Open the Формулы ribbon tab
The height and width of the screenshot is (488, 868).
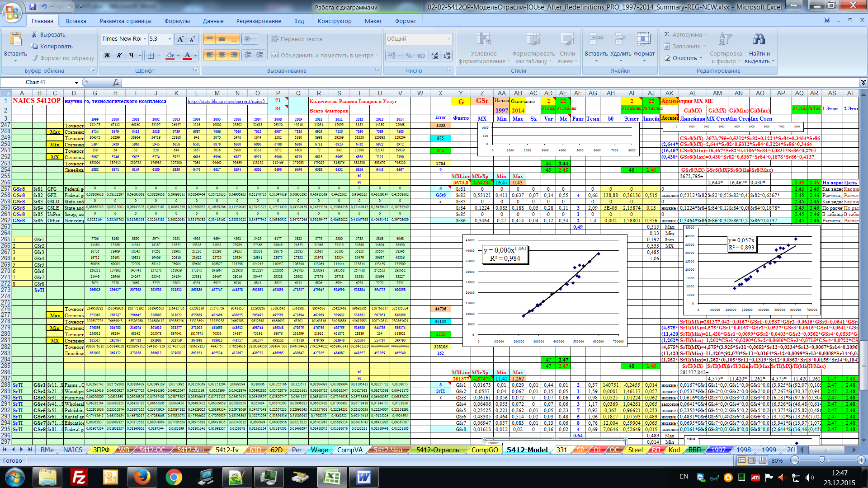tap(177, 21)
